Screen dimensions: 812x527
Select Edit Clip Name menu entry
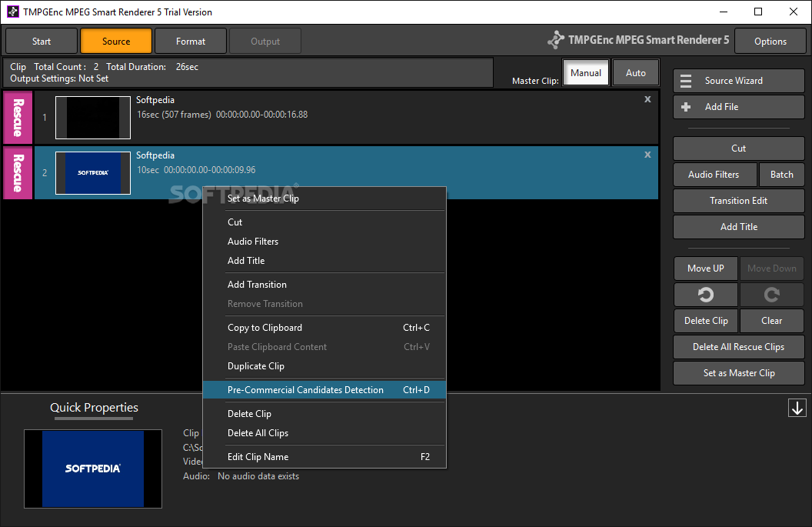tap(324, 456)
